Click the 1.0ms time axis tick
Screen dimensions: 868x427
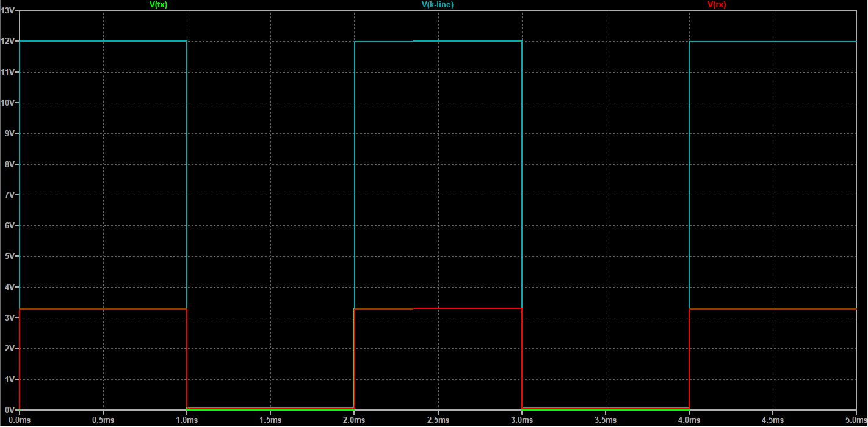[187, 420]
